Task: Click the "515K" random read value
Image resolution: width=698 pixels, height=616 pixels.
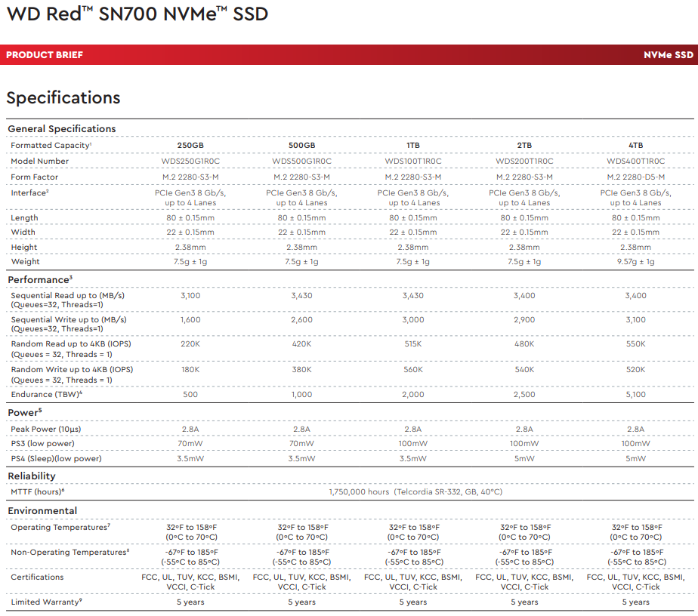Action: [413, 343]
